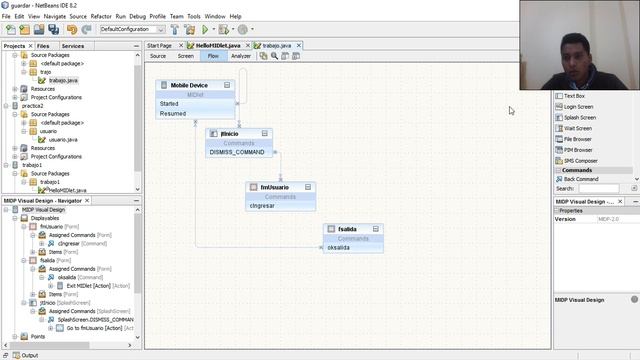Open the Tools menu
Image resolution: width=640 pixels, height=360 pixels.
[194, 16]
